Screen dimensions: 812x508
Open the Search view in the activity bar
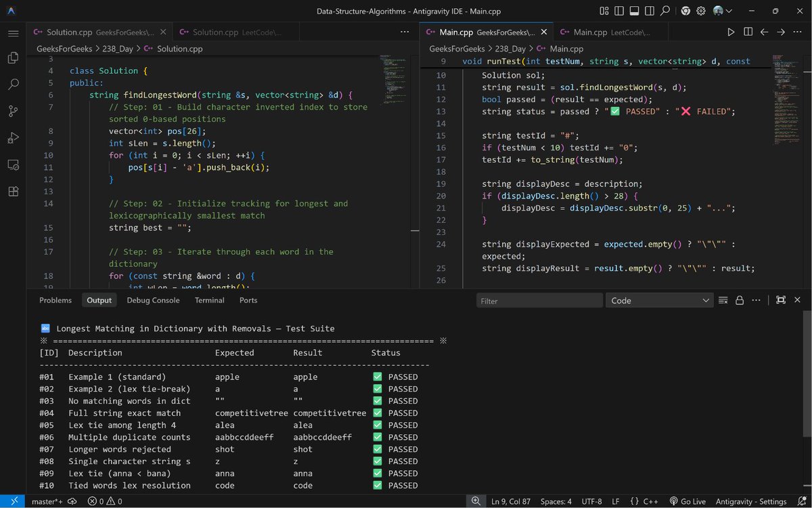(x=13, y=85)
